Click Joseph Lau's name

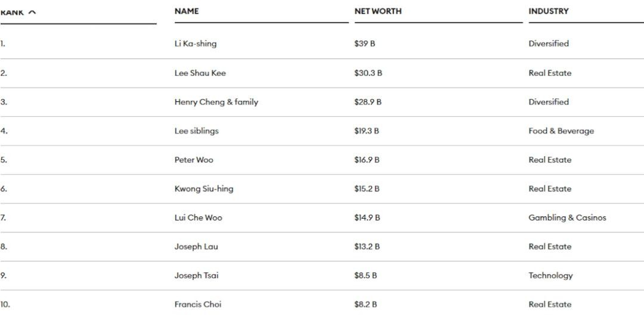(x=196, y=247)
